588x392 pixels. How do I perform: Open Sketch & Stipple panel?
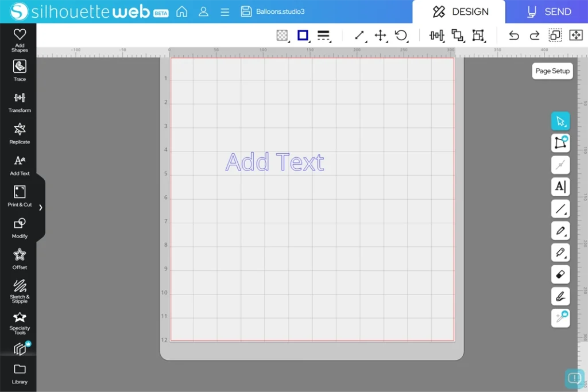(20, 290)
